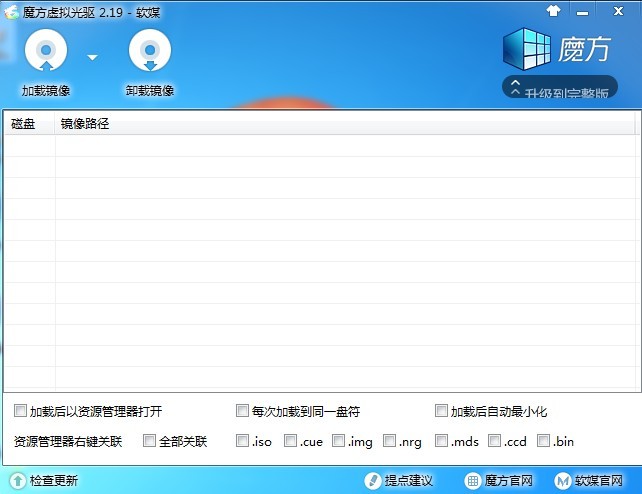Image resolution: width=642 pixels, height=494 pixels.
Task: Click the 检查更新 up-arrow icon
Action: click(x=18, y=481)
